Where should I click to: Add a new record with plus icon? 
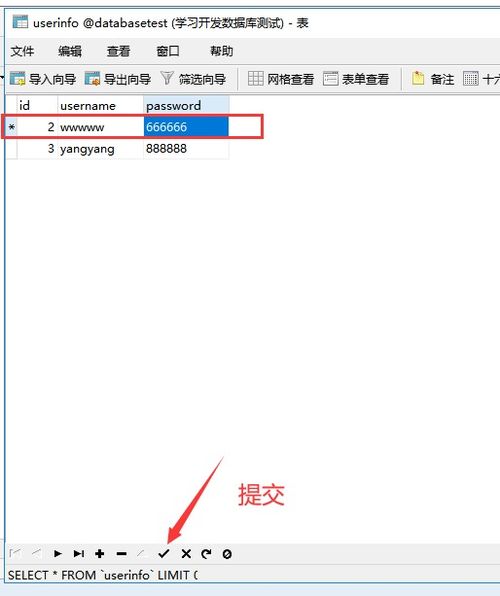(100, 554)
